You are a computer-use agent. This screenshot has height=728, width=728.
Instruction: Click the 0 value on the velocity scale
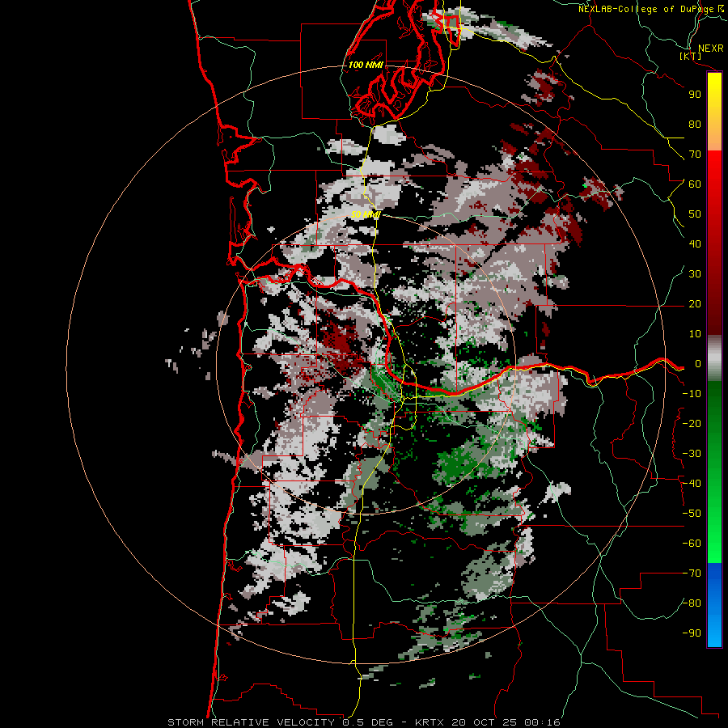coord(697,364)
